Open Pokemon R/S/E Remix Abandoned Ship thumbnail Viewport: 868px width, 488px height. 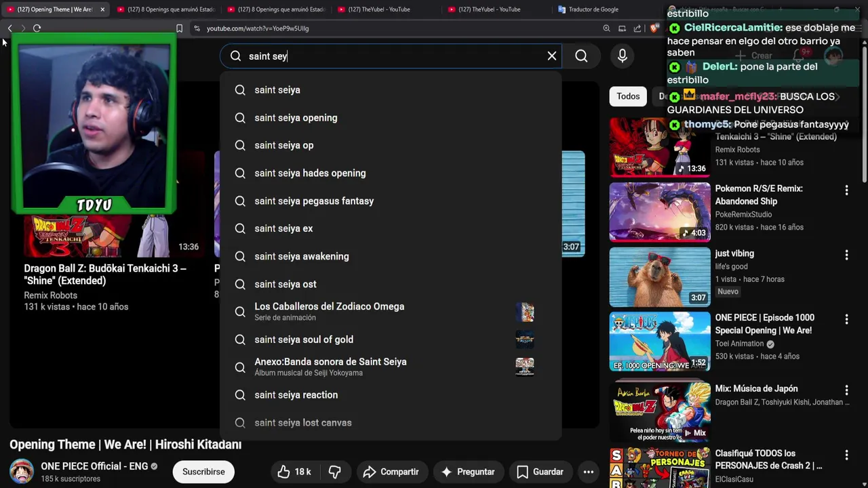[660, 212]
